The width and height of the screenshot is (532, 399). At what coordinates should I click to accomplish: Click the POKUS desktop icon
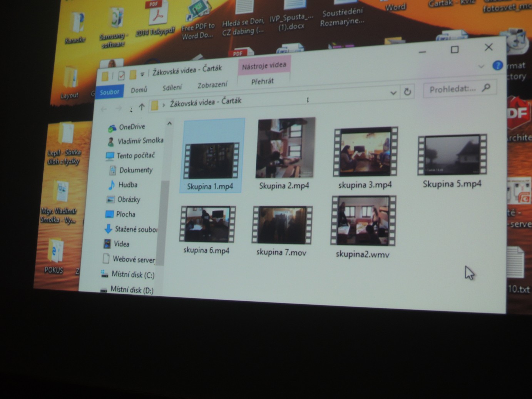(54, 256)
